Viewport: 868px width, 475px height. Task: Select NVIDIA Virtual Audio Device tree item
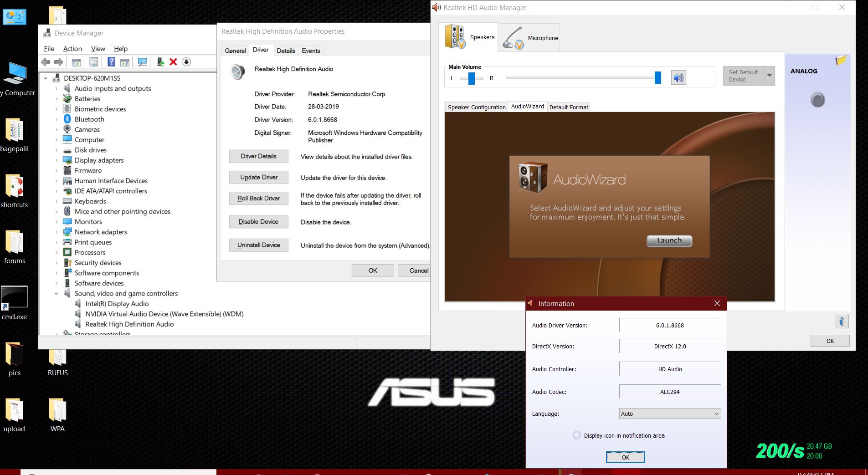coord(164,314)
